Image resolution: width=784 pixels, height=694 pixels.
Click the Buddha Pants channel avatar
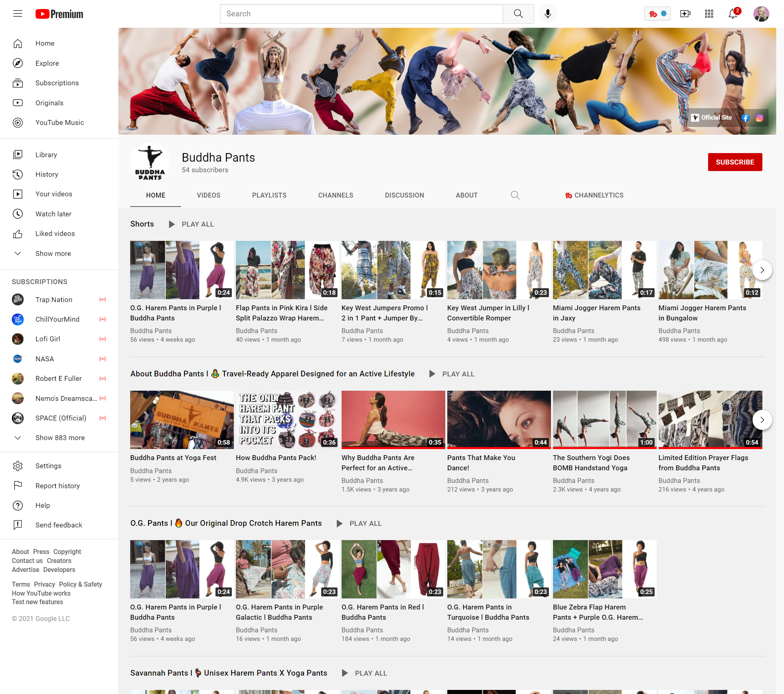pos(150,162)
